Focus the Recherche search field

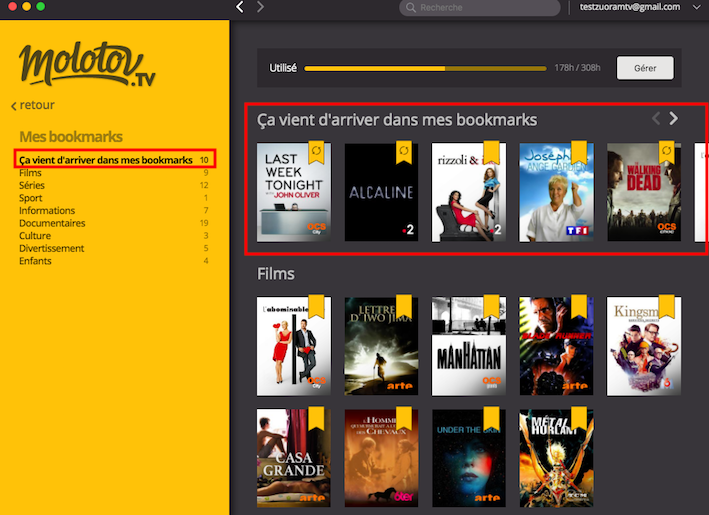480,7
